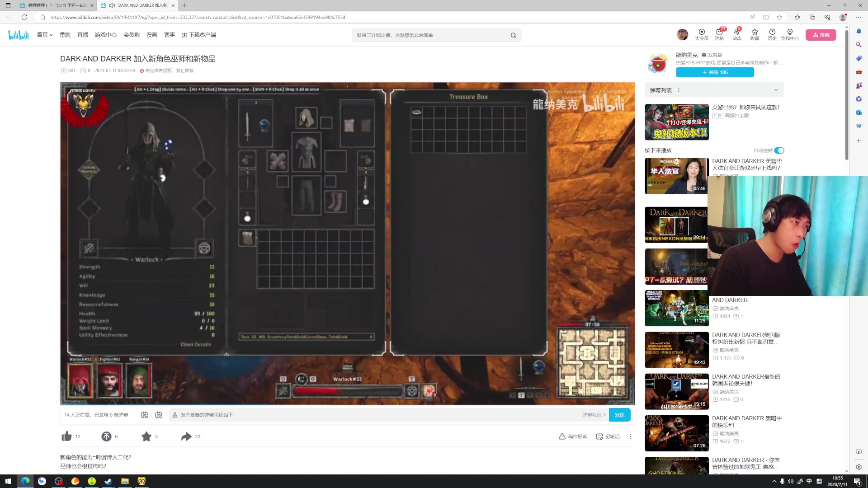Open Edge sidebar tools briefcase icon

859,72
